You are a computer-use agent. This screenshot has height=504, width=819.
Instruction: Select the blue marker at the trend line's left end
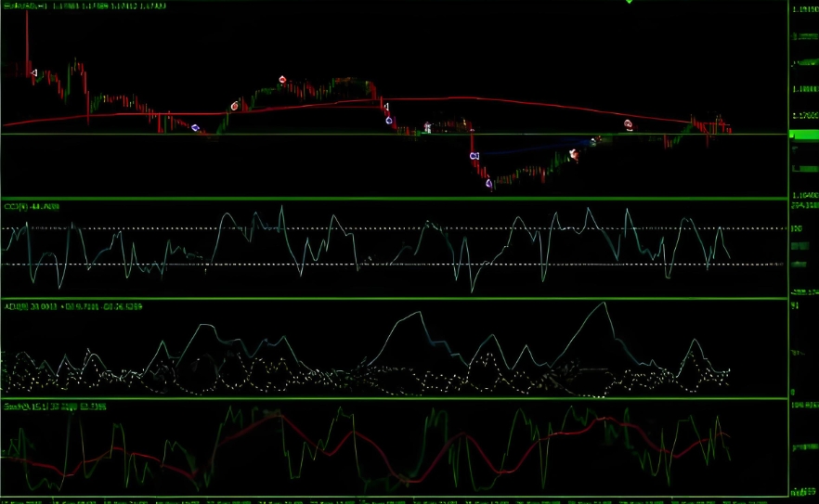(x=474, y=156)
